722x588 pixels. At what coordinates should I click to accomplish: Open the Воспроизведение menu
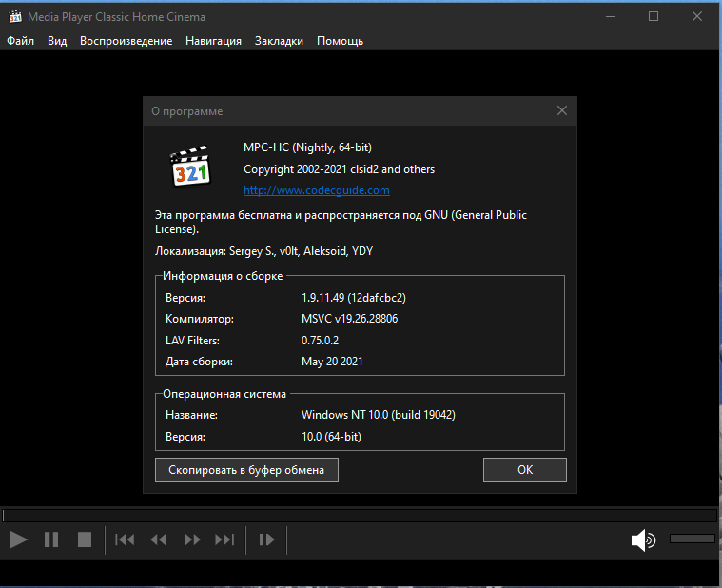[127, 41]
